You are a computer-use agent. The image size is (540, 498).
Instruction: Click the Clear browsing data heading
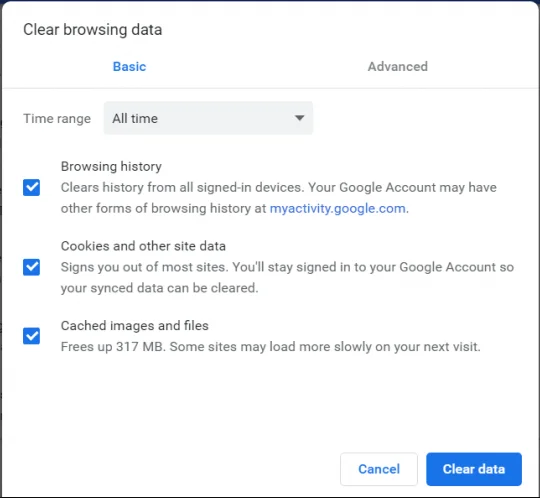coord(93,29)
